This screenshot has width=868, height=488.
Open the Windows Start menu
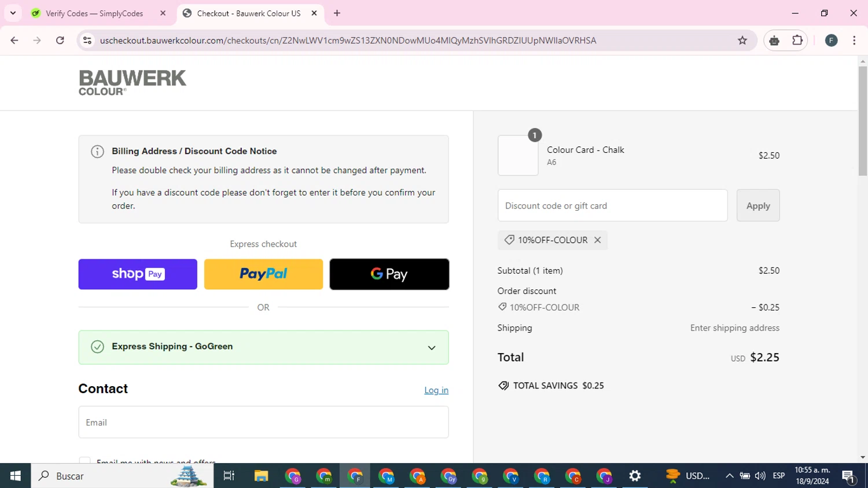click(16, 476)
